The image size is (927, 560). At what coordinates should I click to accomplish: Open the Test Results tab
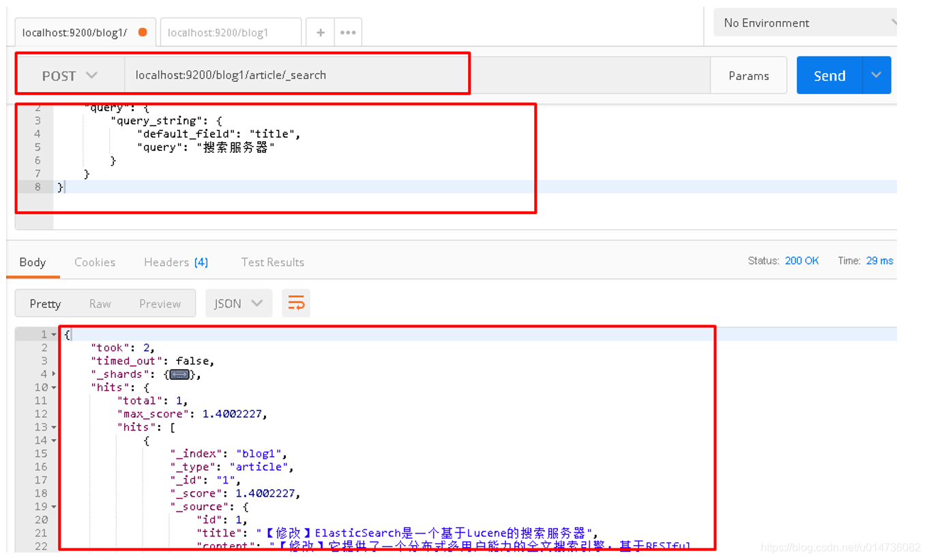tap(272, 262)
